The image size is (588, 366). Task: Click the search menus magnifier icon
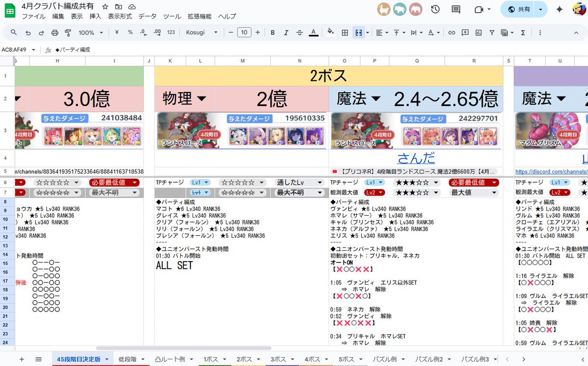tap(14, 32)
